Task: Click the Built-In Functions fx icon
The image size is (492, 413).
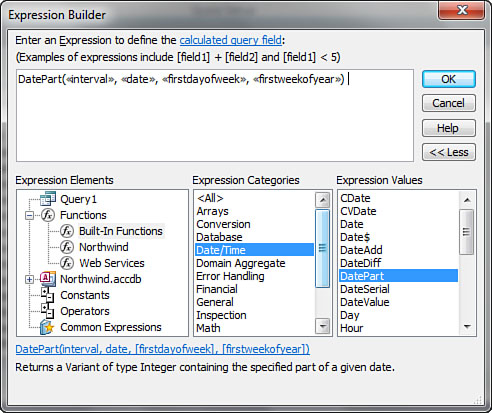Action: 67,231
